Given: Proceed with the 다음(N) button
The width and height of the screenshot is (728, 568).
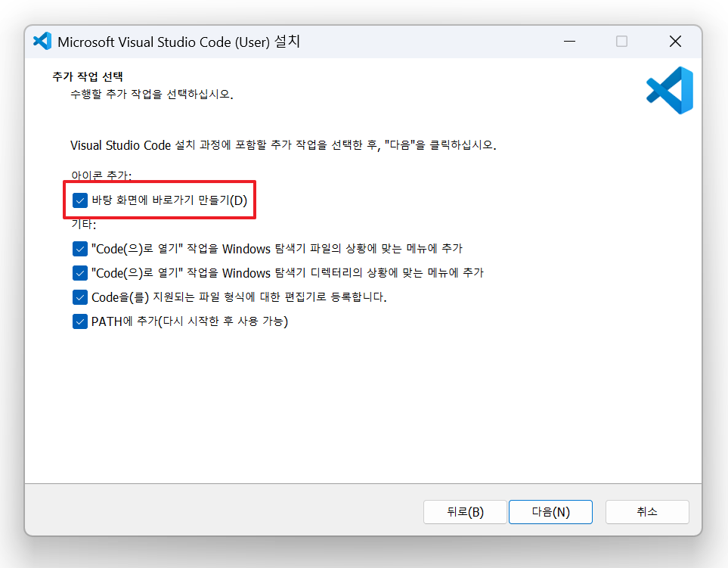Looking at the screenshot, I should click(550, 512).
